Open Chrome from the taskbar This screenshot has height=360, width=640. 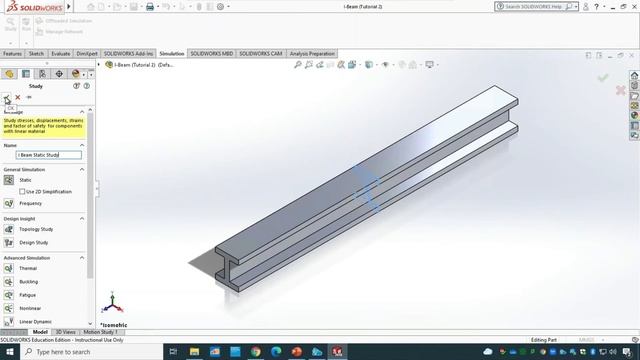(256, 352)
